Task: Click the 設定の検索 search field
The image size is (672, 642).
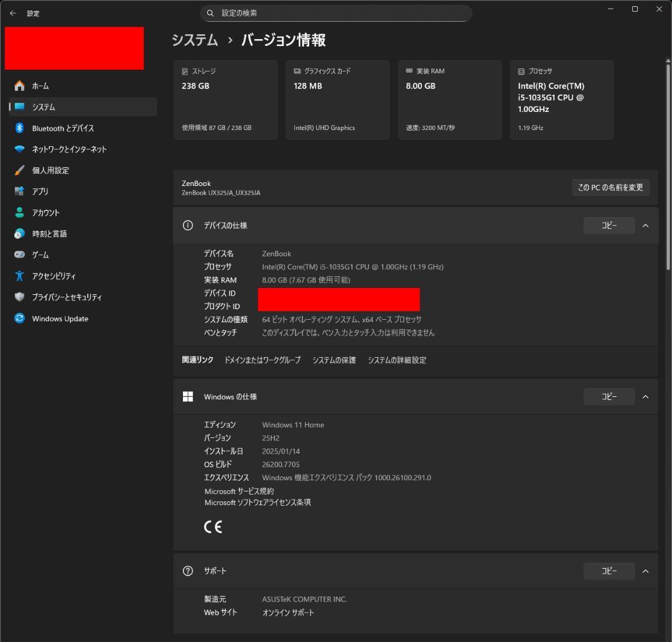Action: click(x=336, y=12)
